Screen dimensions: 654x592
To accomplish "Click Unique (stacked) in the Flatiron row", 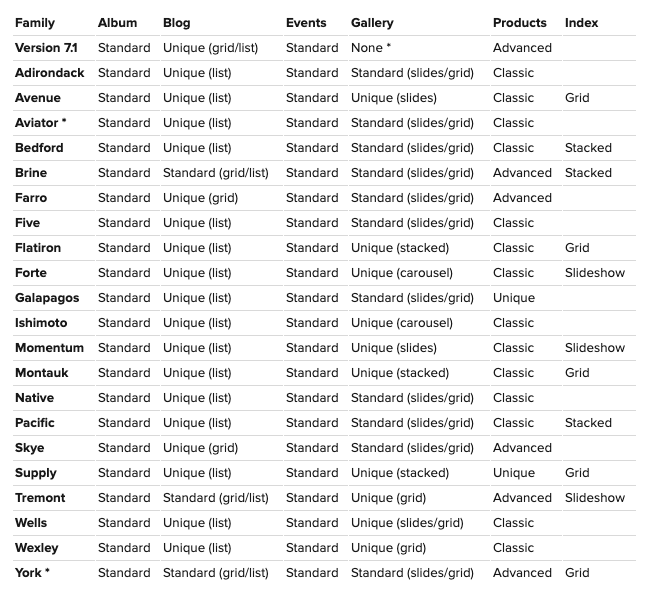I will coord(400,248).
